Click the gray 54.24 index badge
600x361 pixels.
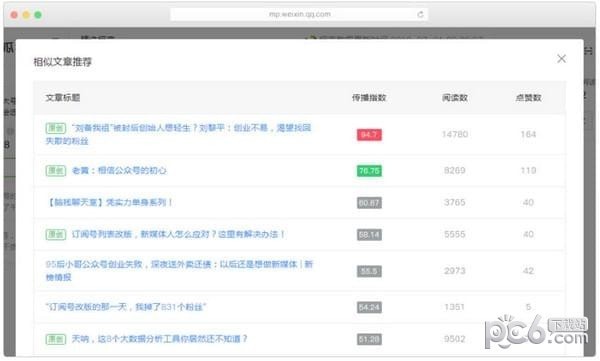[x=369, y=307]
